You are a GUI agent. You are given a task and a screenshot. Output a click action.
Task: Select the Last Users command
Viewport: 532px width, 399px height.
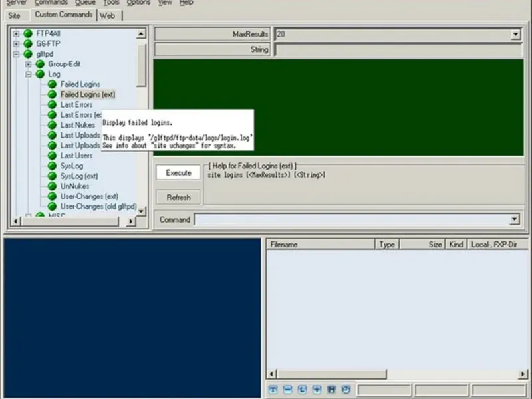[x=76, y=156]
